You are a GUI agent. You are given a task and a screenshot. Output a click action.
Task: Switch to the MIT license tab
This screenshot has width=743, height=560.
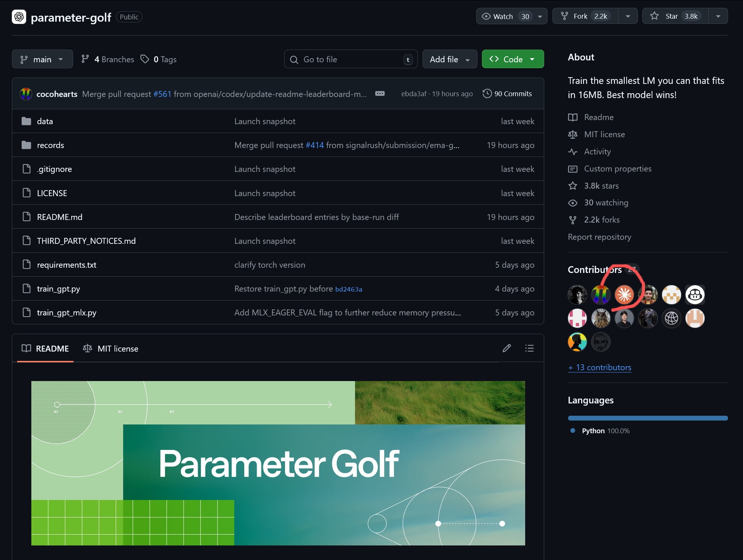(110, 349)
